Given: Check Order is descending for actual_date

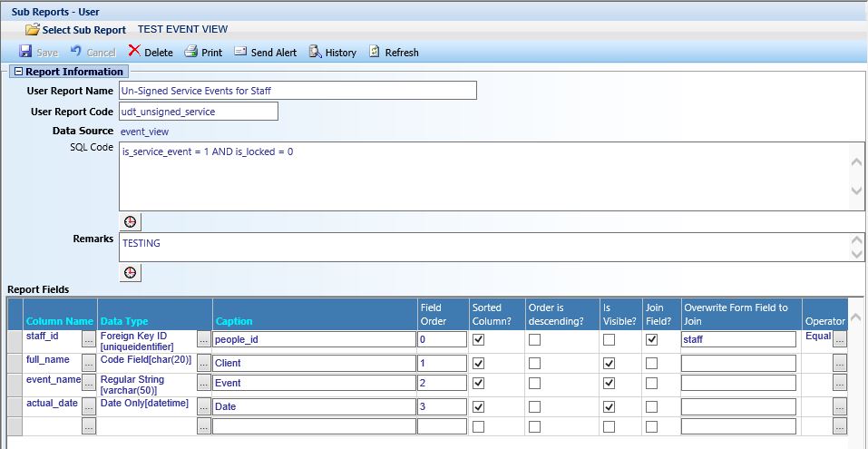Looking at the screenshot, I should 535,407.
